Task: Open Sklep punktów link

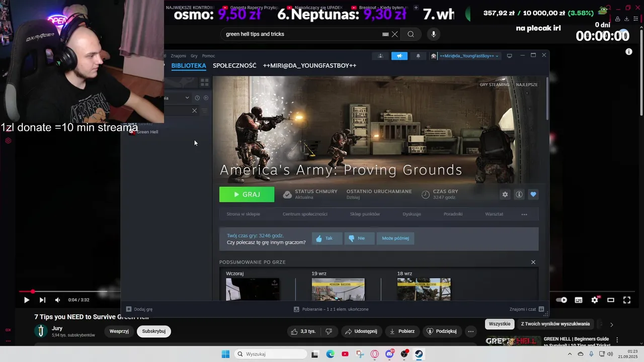Action: coord(365,214)
